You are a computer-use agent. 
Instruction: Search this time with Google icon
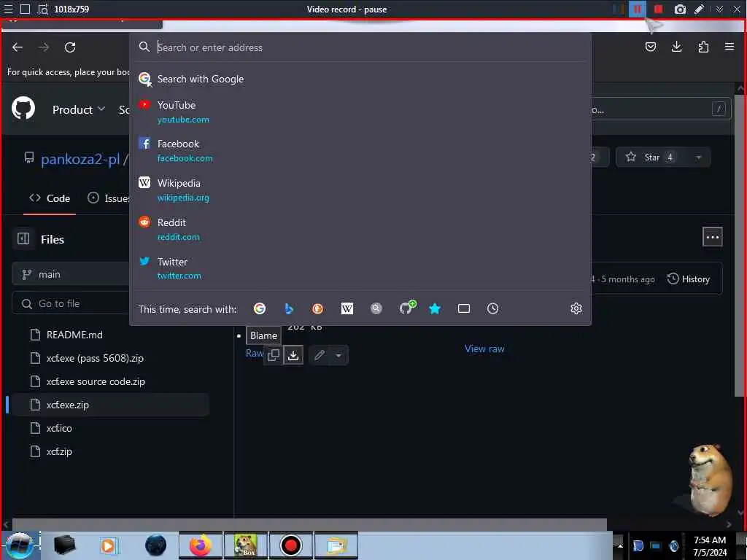click(x=260, y=308)
